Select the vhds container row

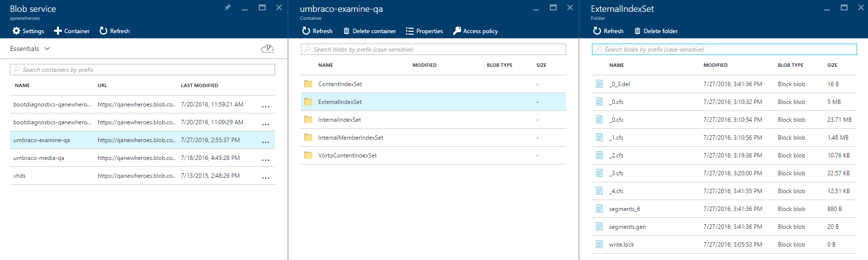coord(142,176)
